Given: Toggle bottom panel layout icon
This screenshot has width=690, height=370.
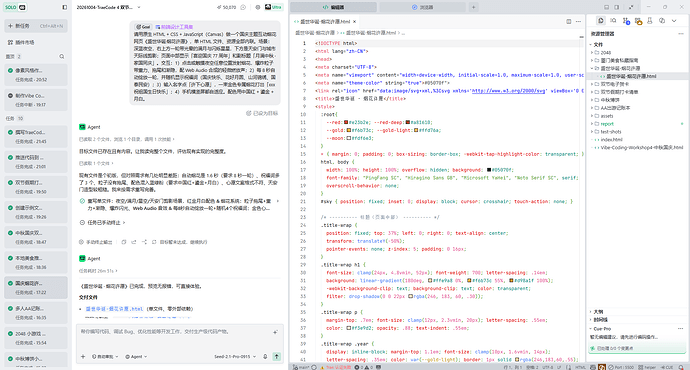Looking at the screenshot, I should coord(606,7).
